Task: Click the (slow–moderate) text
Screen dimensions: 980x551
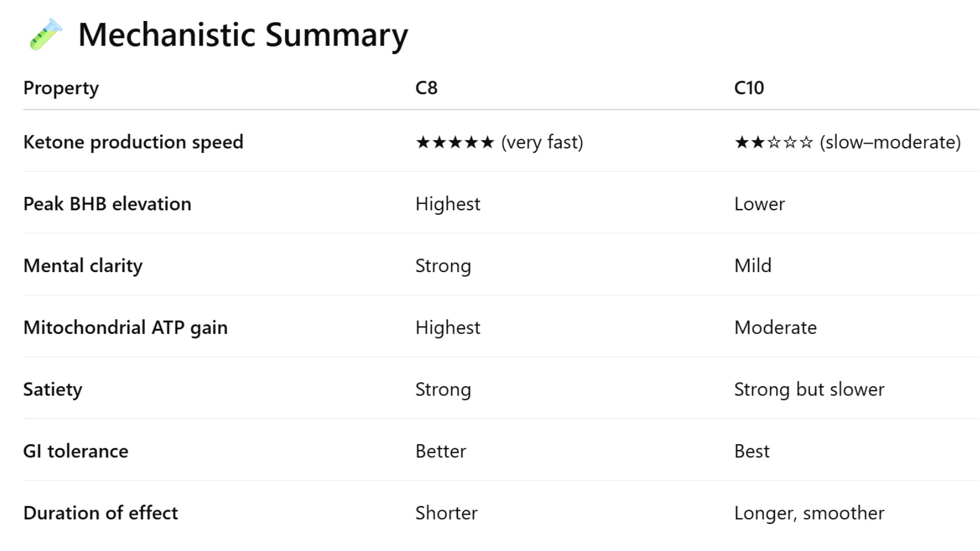Action: click(890, 142)
